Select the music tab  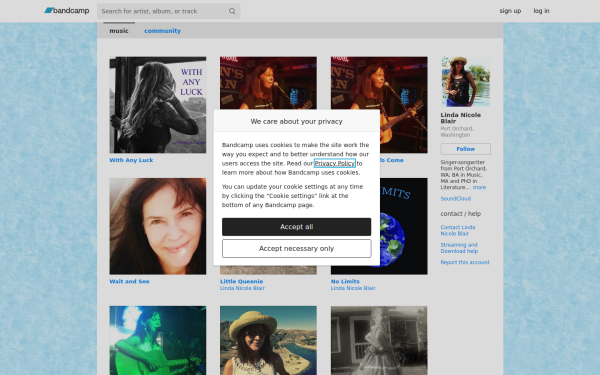click(x=119, y=31)
